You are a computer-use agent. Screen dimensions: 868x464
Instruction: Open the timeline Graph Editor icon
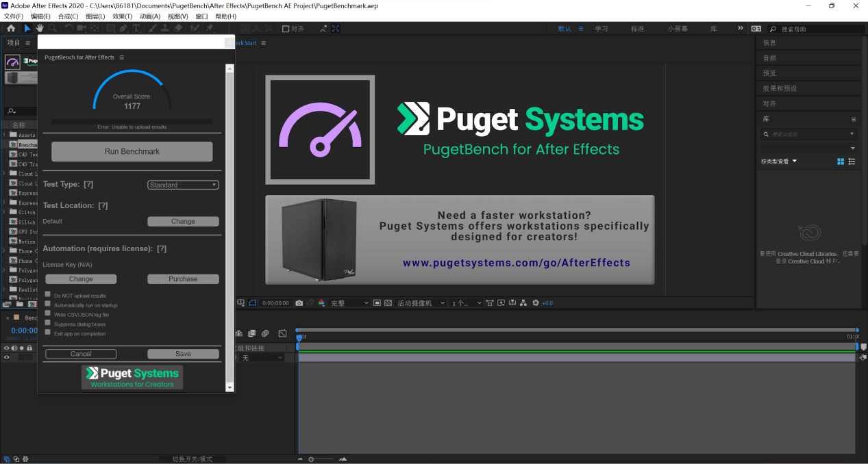pos(282,333)
